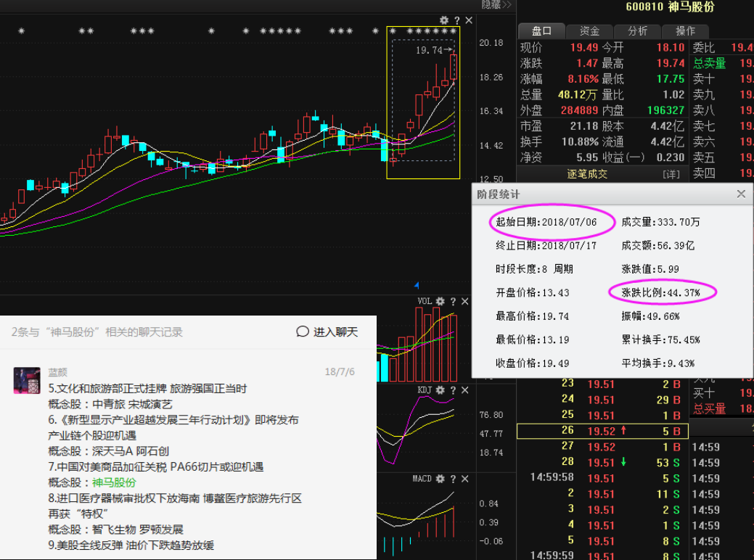This screenshot has height=560, width=754.
Task: Click 成交额:56.39亿 in the statistics dialog
Action: [657, 246]
